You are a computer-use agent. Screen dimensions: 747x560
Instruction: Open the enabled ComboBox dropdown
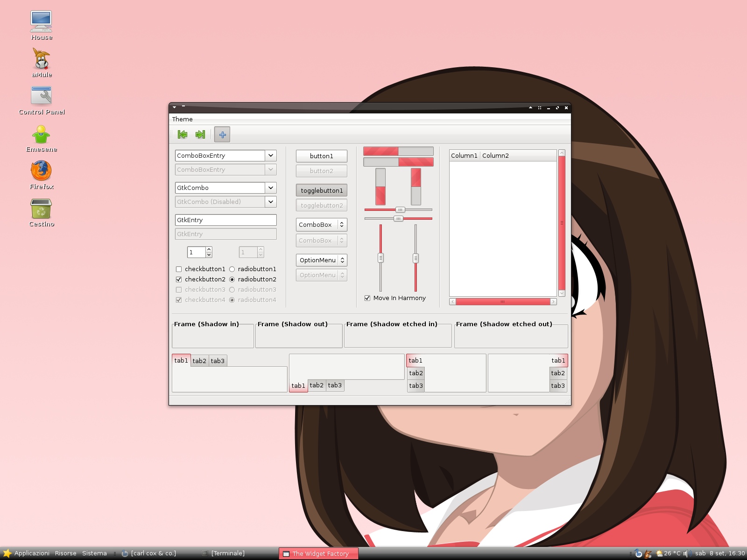(322, 224)
